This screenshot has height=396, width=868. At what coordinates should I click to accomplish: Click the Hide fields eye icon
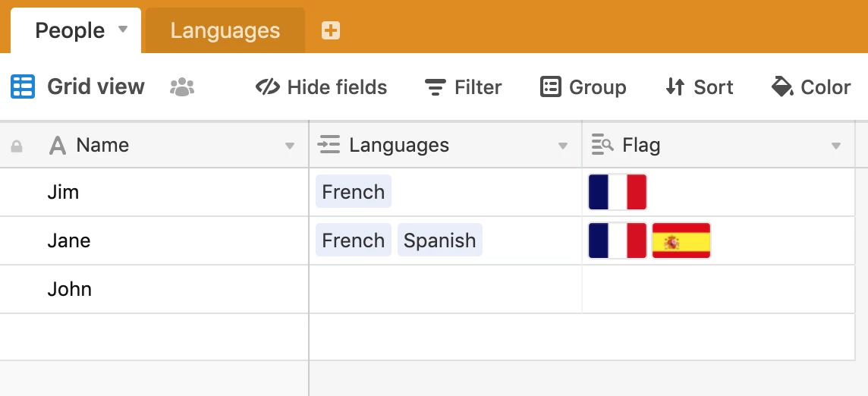point(267,87)
